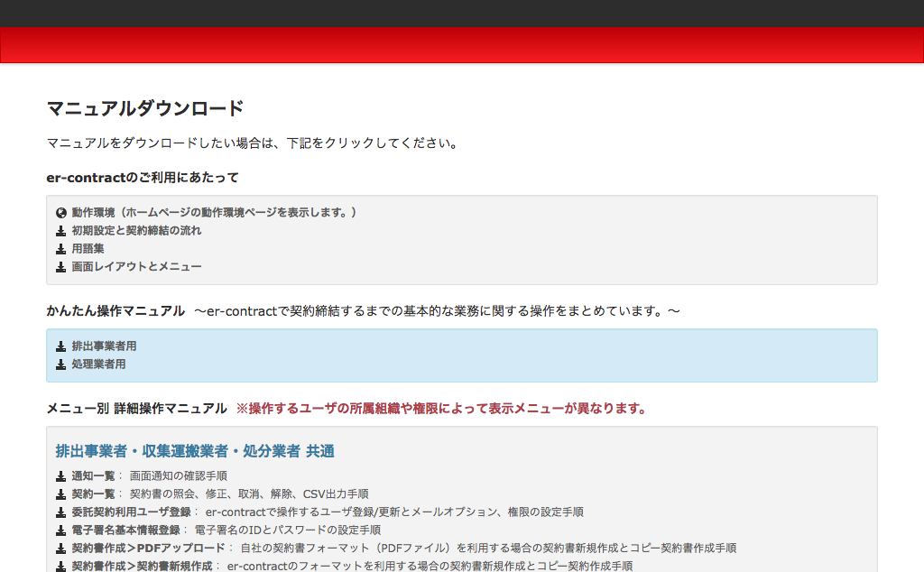The width and height of the screenshot is (924, 572).
Task: Click download icon next to 通知一覧
Action: [61, 476]
